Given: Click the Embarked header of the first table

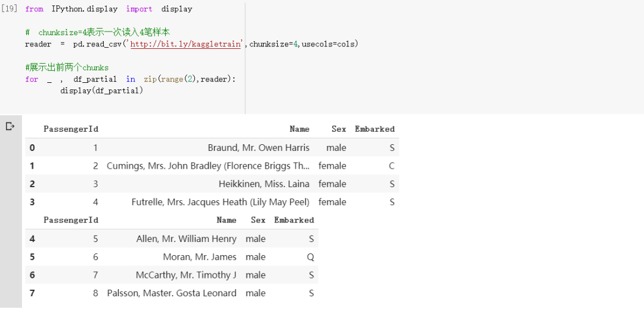Looking at the screenshot, I should (x=374, y=129).
